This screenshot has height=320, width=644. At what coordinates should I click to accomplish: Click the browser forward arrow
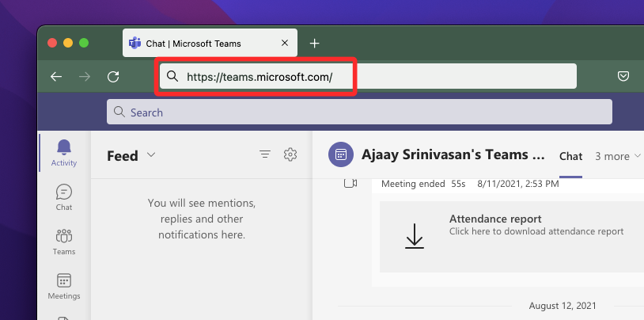pyautogui.click(x=85, y=77)
